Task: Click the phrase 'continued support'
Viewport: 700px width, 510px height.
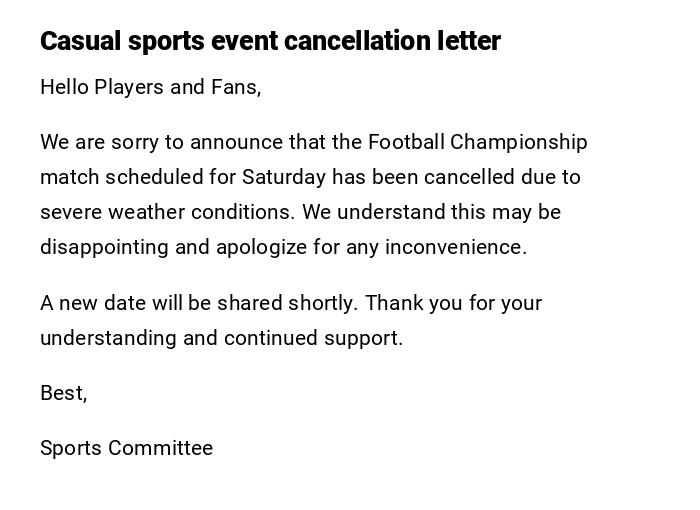Action: pos(313,338)
